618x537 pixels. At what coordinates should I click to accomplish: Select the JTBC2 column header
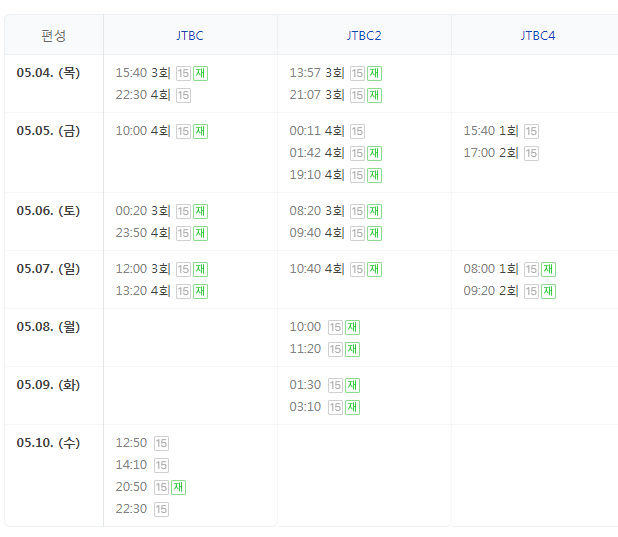point(364,35)
